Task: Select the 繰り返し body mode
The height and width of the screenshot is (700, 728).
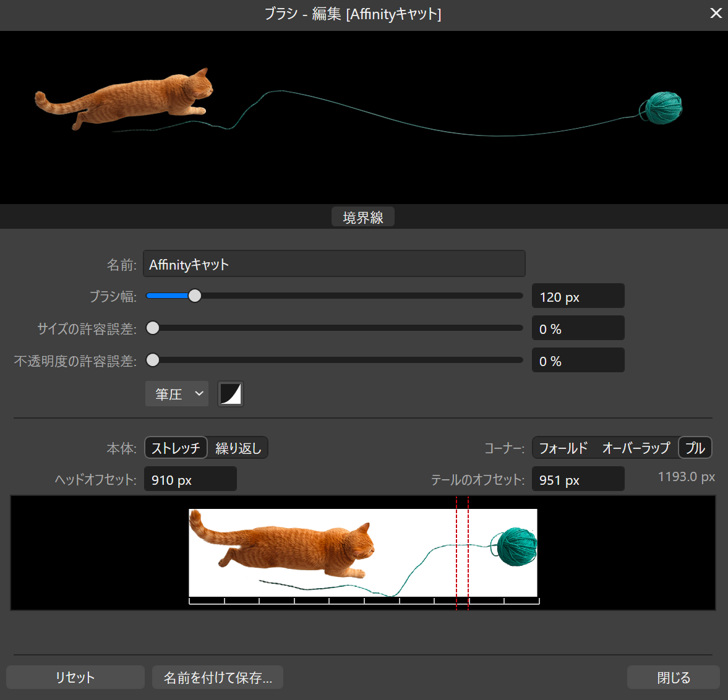Action: (238, 447)
